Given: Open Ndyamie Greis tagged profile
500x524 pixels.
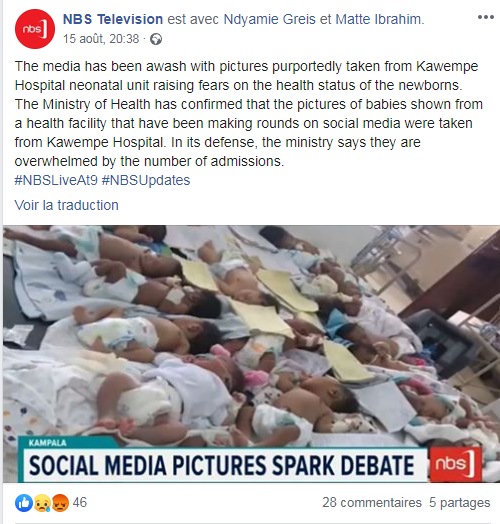Looking at the screenshot, I should tap(269, 19).
